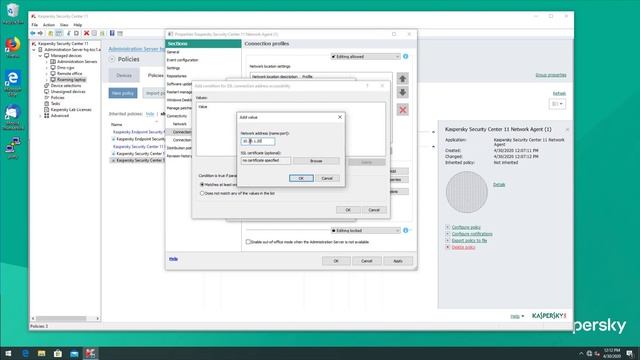
Task: Expand the Remote office tree node
Action: (x=47, y=73)
